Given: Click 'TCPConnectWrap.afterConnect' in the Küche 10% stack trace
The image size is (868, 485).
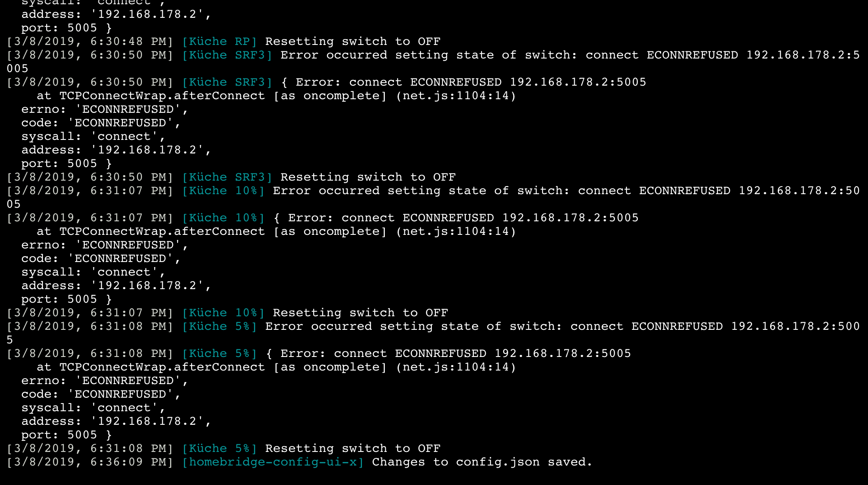Looking at the screenshot, I should 162,231.
